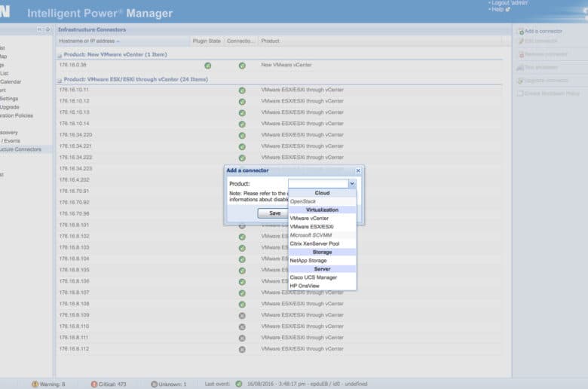Image resolution: width=588 pixels, height=389 pixels.
Task: Click the gray status icon for 176.16.8.109
Action: tap(242, 315)
